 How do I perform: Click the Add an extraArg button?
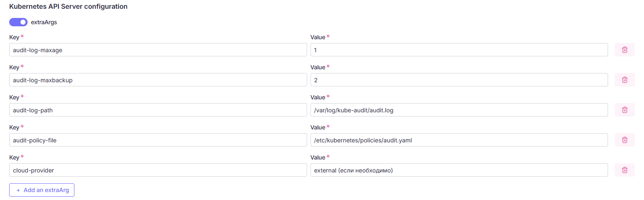click(x=42, y=190)
